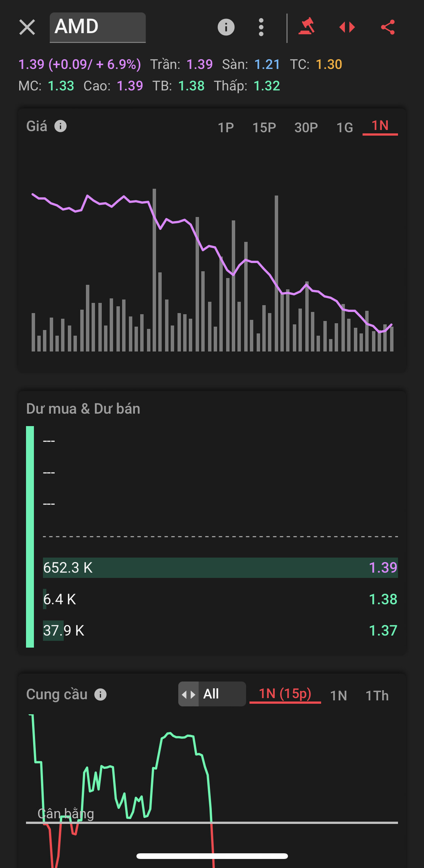The height and width of the screenshot is (868, 424).
Task: Tap the red gavel order icon
Action: (307, 27)
